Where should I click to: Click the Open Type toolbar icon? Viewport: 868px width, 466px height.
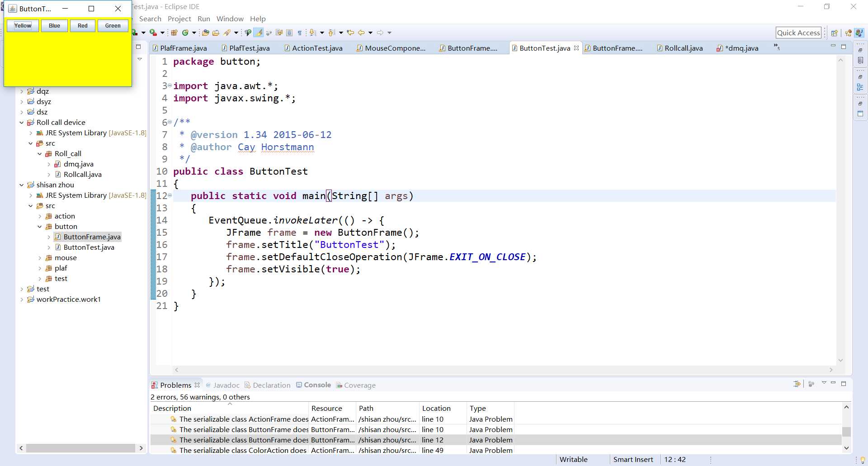click(x=206, y=33)
